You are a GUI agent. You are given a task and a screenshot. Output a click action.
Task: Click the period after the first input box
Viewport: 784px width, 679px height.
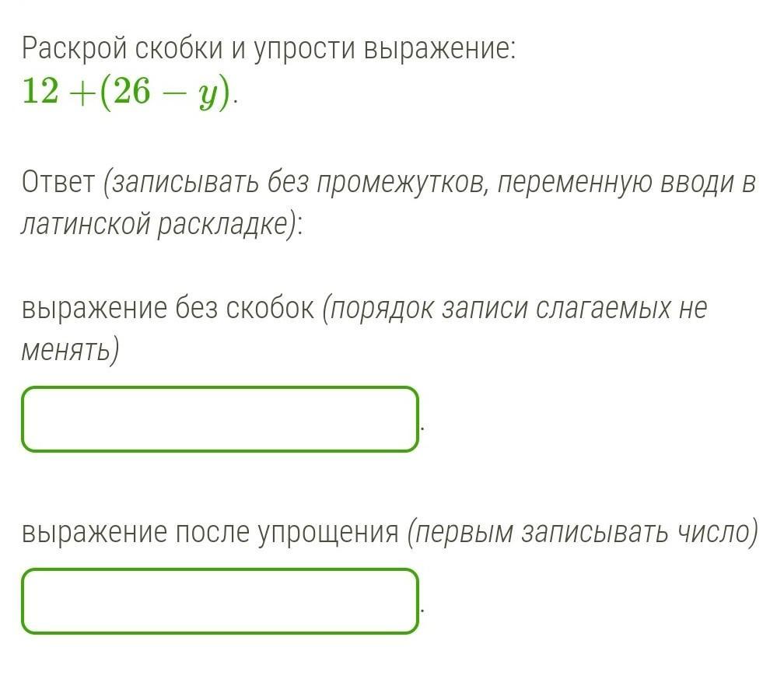[x=422, y=429]
